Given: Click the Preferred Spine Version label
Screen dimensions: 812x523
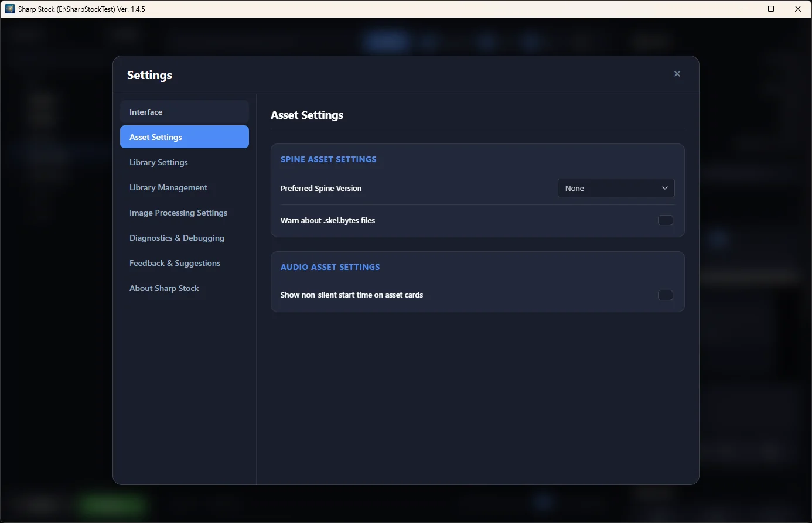Looking at the screenshot, I should 321,188.
